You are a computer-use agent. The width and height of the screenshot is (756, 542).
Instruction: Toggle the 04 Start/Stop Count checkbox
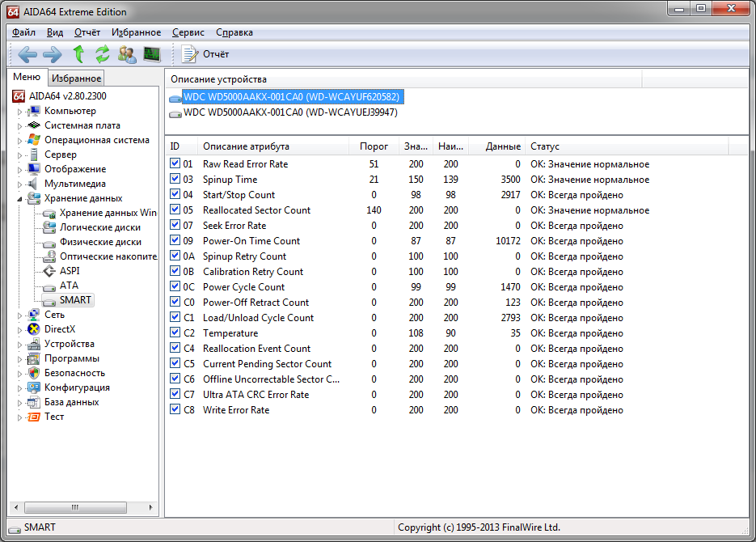[x=175, y=194]
